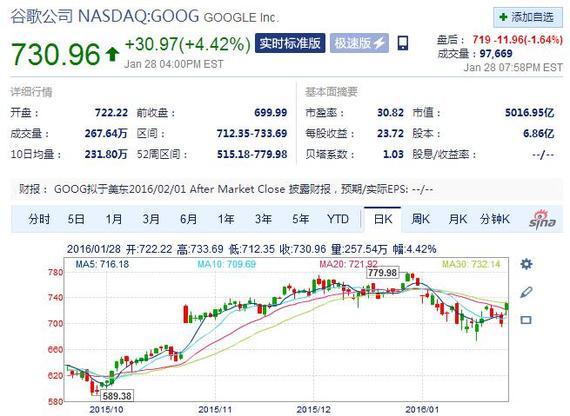This screenshot has height=416, width=570.
Task: Click the green plus in 添加自选
Action: tap(503, 17)
